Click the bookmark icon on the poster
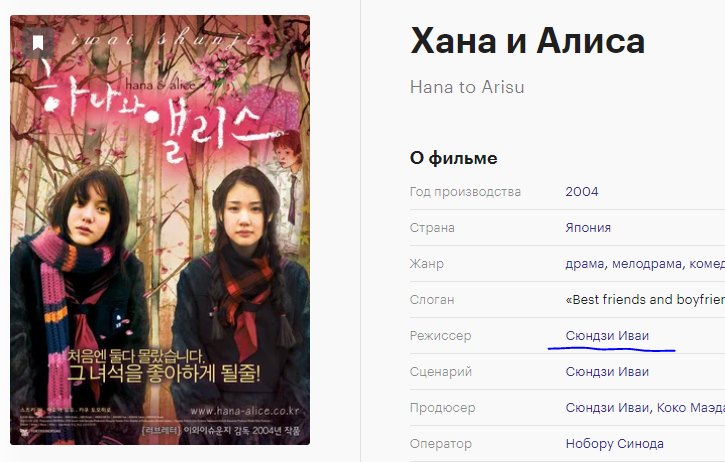This screenshot has width=725, height=462. pyautogui.click(x=38, y=43)
